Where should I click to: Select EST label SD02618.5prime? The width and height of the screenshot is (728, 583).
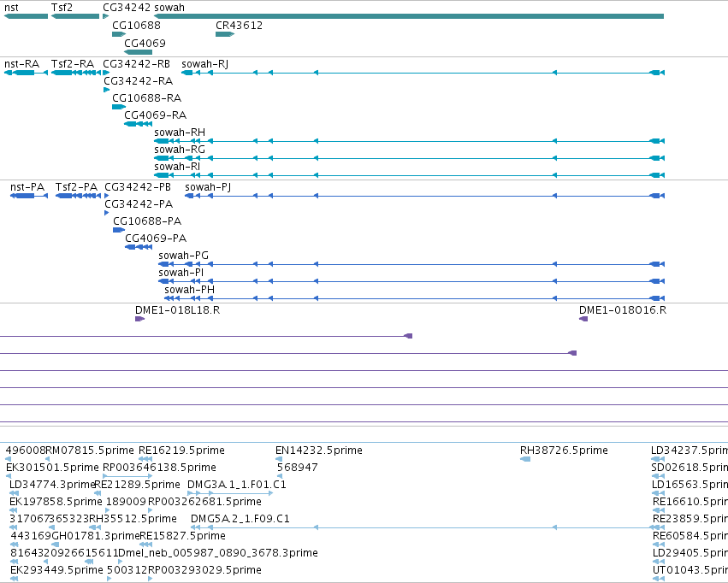(690, 467)
